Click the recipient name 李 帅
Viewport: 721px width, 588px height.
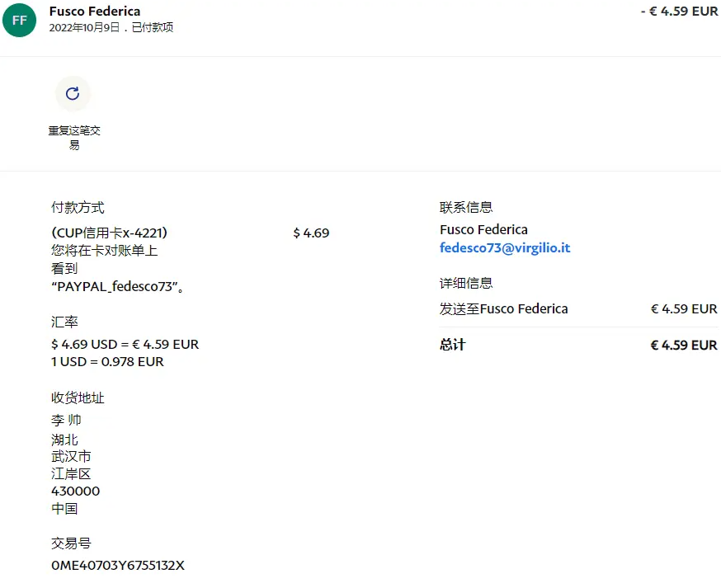tap(66, 420)
